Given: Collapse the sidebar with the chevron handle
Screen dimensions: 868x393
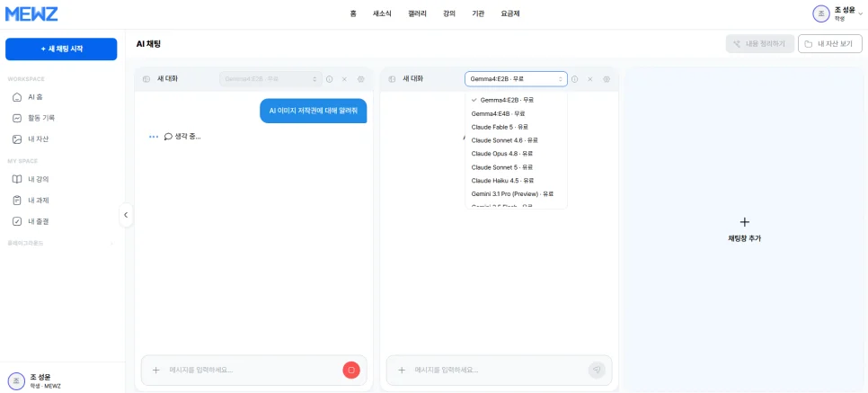Looking at the screenshot, I should [x=126, y=215].
